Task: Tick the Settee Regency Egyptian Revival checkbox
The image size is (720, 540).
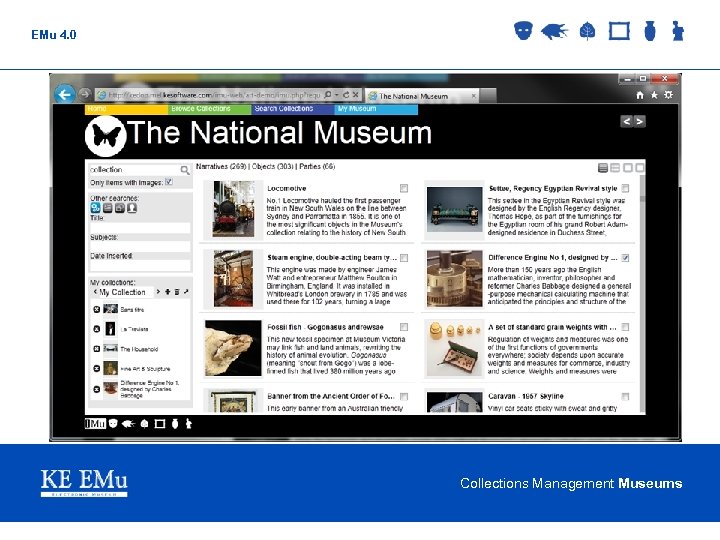Action: [x=625, y=188]
